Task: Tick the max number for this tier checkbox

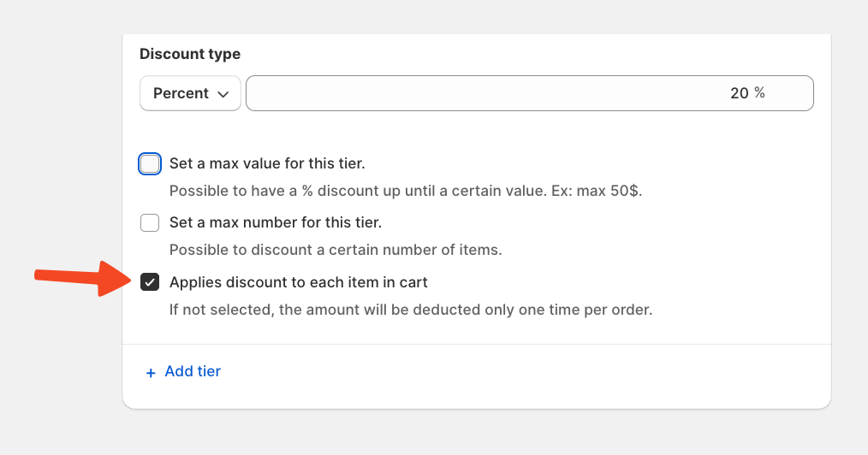Action: pos(150,223)
